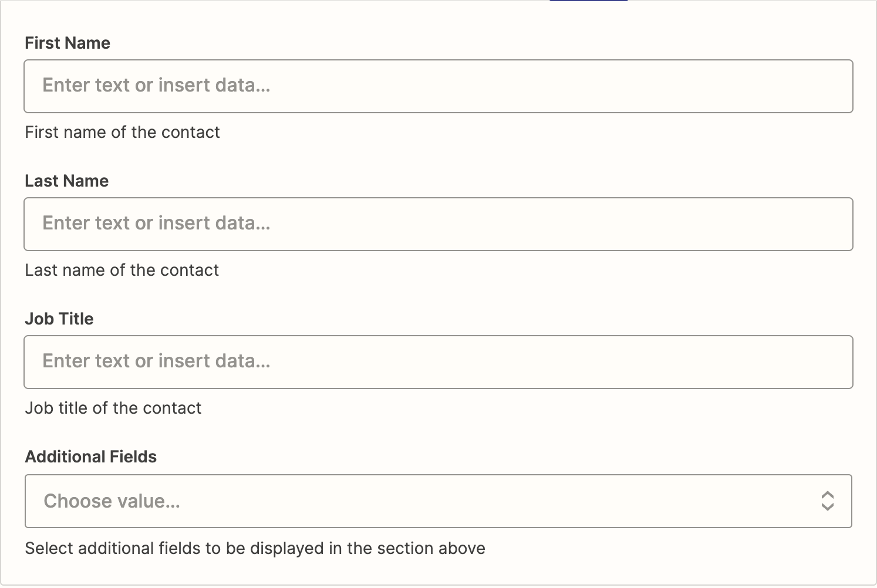Click 'Job title of the contact' help text
Screen dimensions: 877x588
[x=113, y=408]
